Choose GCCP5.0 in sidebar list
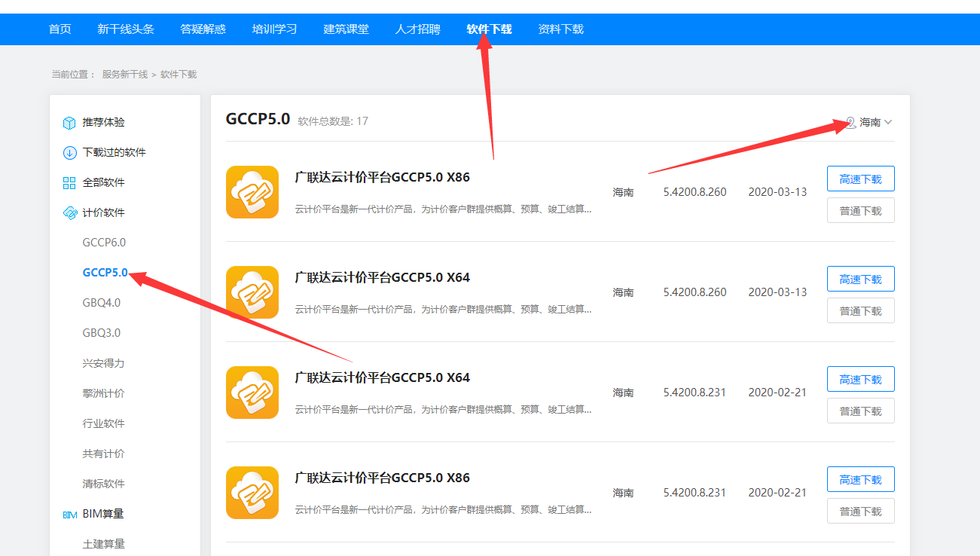The width and height of the screenshot is (980, 556). [105, 273]
